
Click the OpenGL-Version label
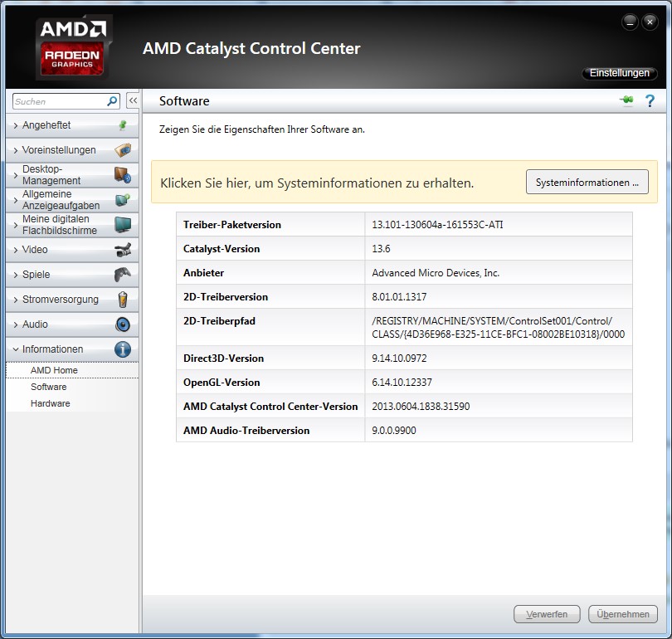tap(222, 383)
